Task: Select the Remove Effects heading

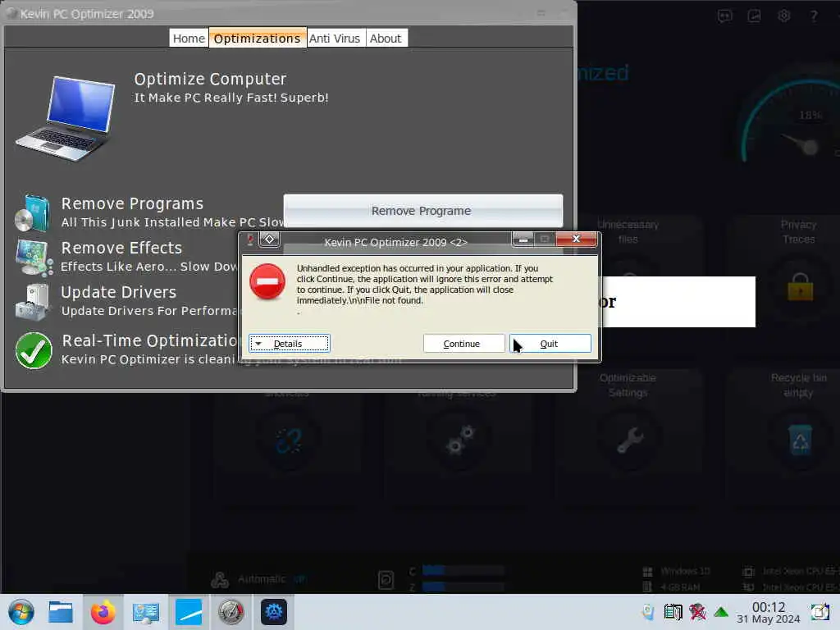Action: tap(121, 248)
